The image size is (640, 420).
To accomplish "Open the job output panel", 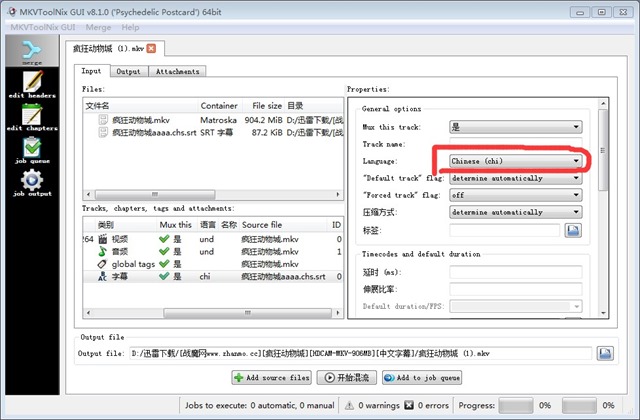I will tap(31, 181).
